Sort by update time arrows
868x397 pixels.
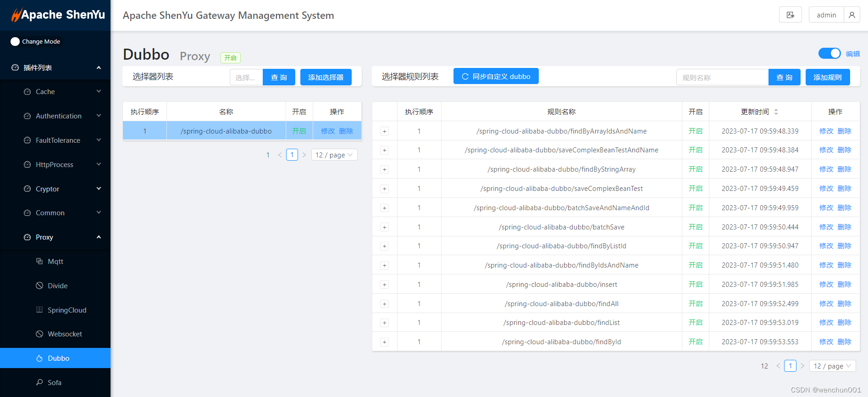[776, 112]
